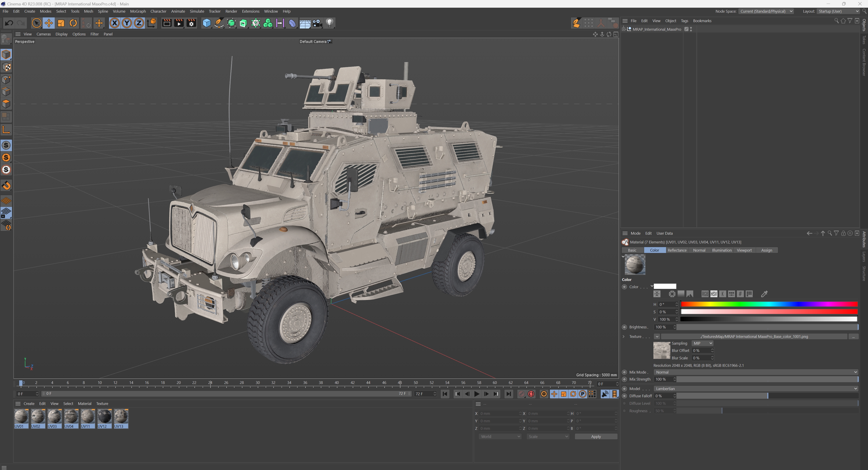Switch color mode to HSV
This screenshot has height=470, width=868.
point(713,294)
